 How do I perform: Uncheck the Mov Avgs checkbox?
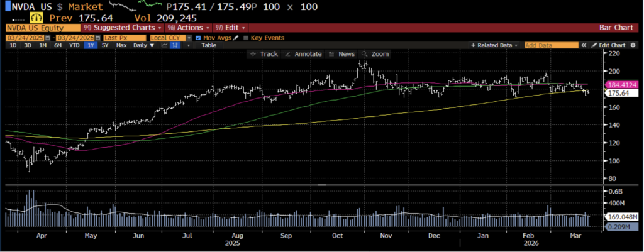pyautogui.click(x=199, y=38)
